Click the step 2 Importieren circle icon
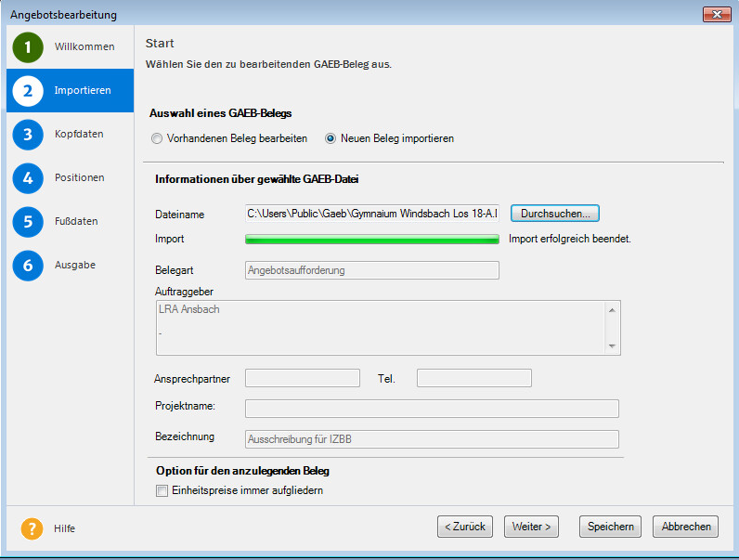The height and width of the screenshot is (560, 739). point(28,91)
